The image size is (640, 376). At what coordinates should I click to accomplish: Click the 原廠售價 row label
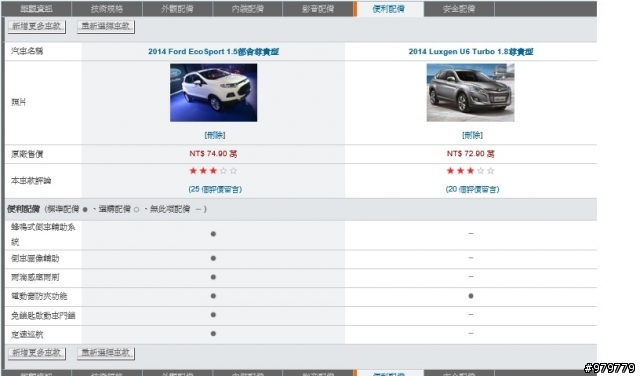pos(27,154)
